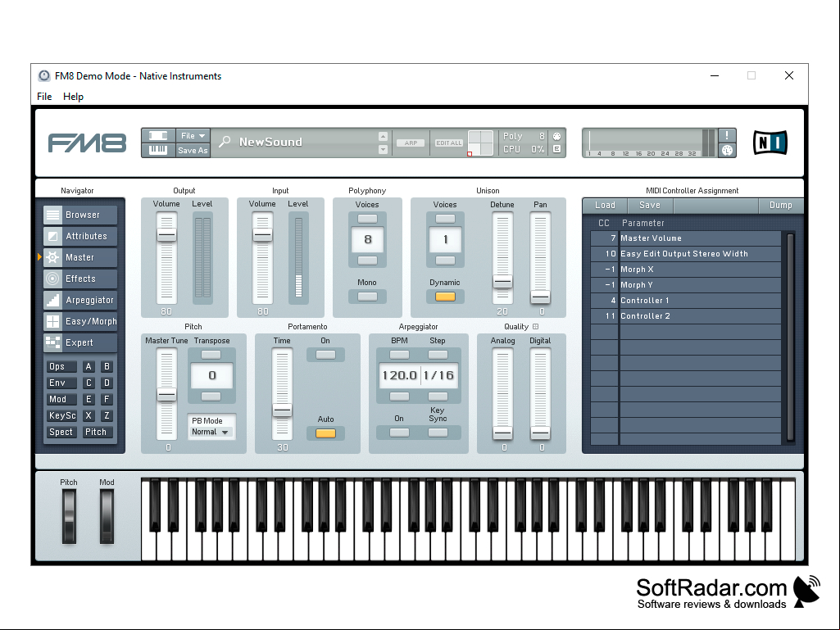Open the Env expert tab
Screen dimensions: 840x630
[61, 383]
